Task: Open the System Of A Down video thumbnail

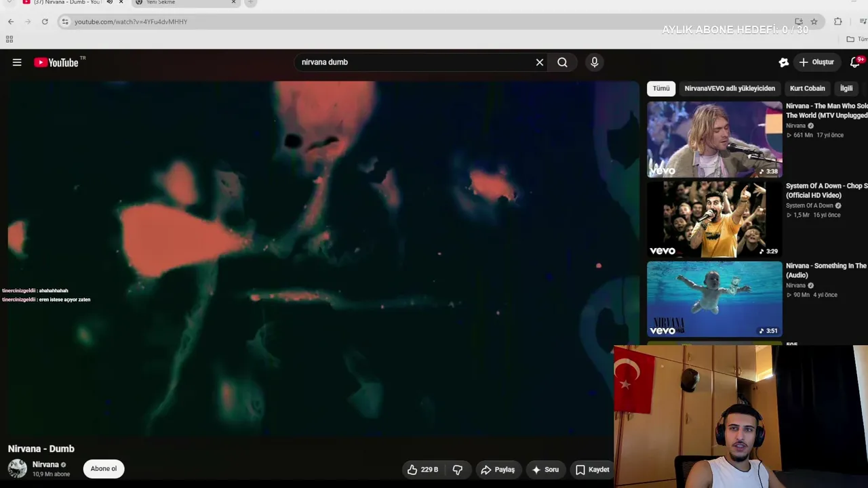Action: (714, 220)
